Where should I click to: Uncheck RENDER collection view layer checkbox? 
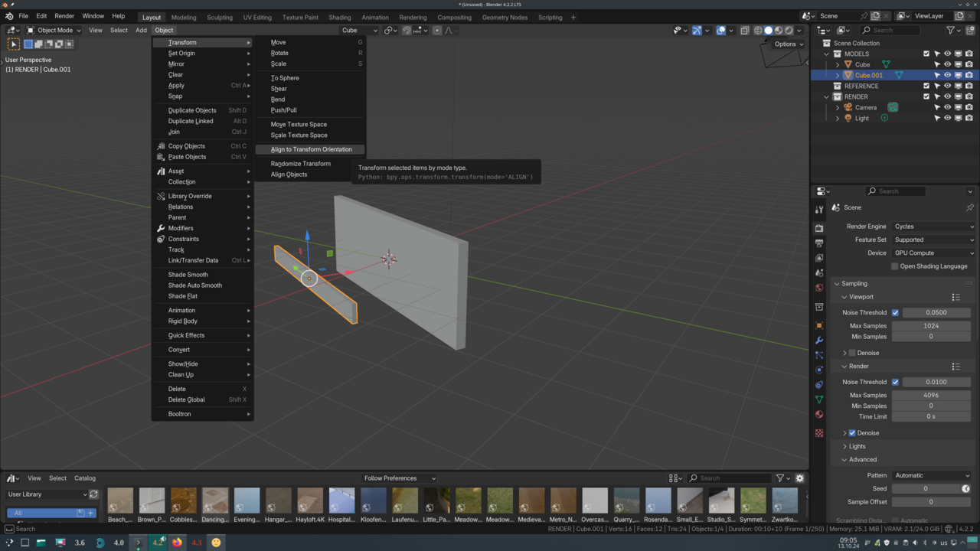[926, 96]
